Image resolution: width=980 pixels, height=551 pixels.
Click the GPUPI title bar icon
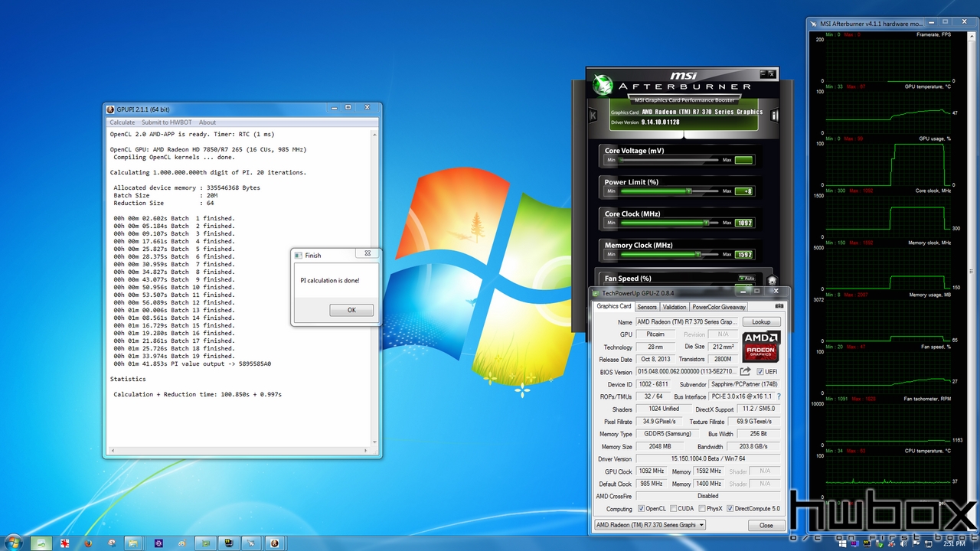110,109
